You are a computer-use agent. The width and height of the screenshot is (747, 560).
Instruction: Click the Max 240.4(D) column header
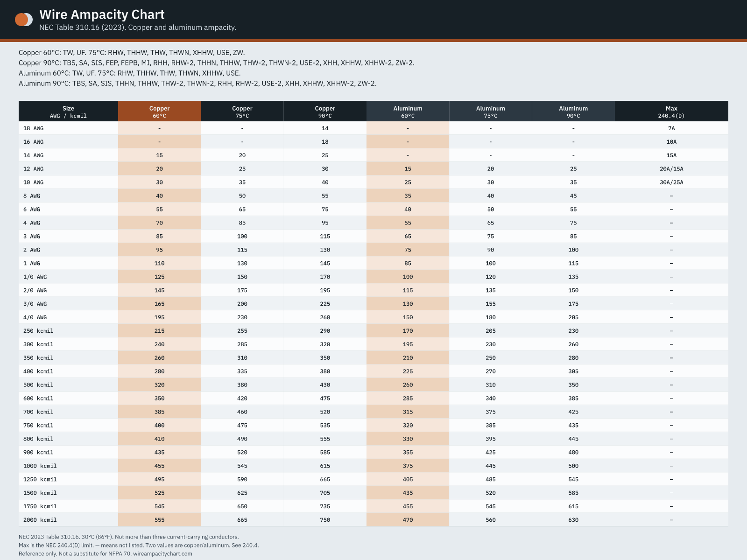[671, 112]
